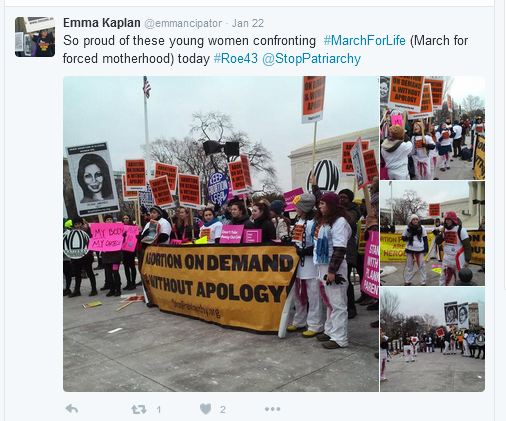Open the Jan 22 timestamp link
This screenshot has width=506, height=421.
tap(248, 23)
